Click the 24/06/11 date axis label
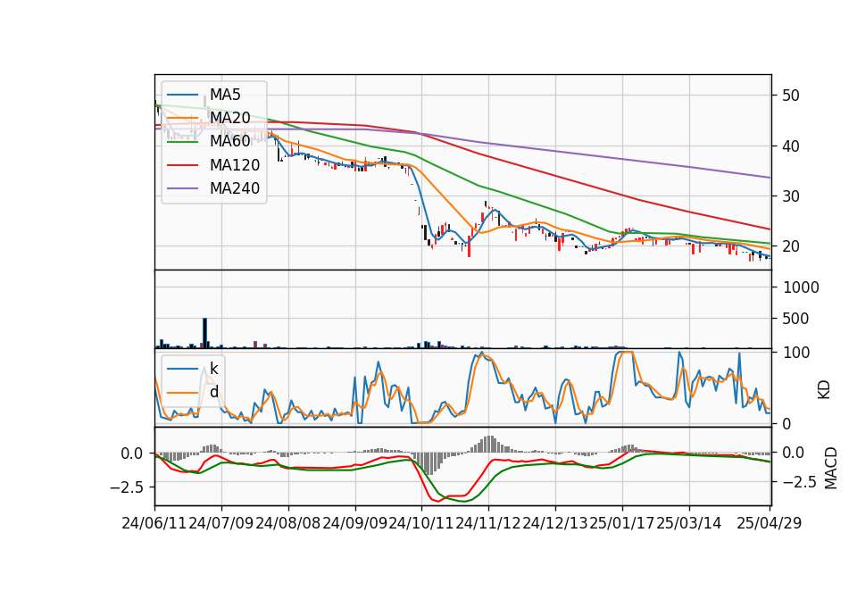The width and height of the screenshot is (857, 616). (154, 523)
